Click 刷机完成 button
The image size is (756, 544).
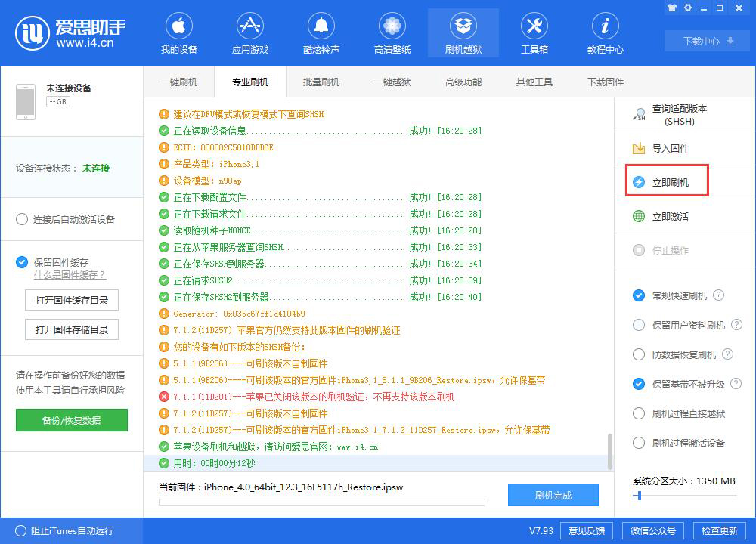point(553,495)
